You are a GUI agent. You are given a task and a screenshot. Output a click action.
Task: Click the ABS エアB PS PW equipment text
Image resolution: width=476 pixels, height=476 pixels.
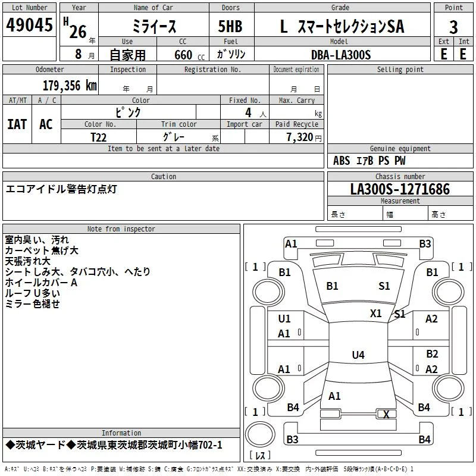369,161
